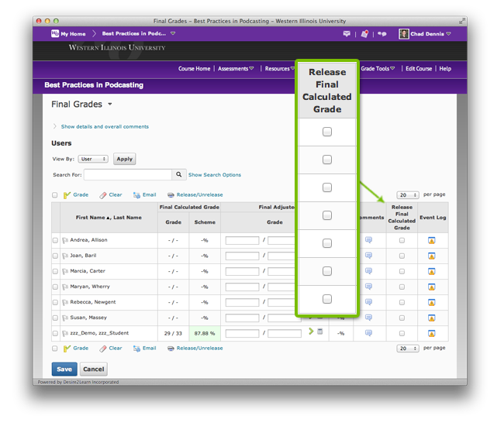Image resolution: width=504 pixels, height=426 pixels.
Task: Open comments icon for Andrea, Allison
Action: [x=368, y=240]
